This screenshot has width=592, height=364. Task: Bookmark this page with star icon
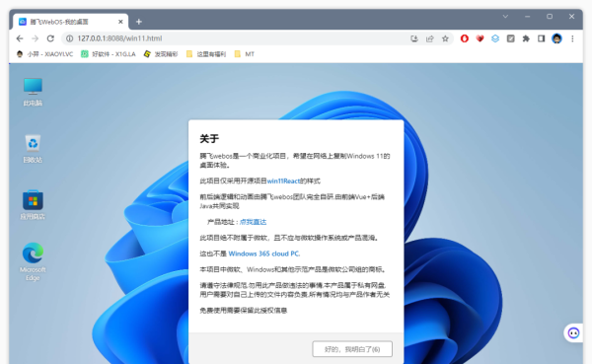click(x=445, y=38)
